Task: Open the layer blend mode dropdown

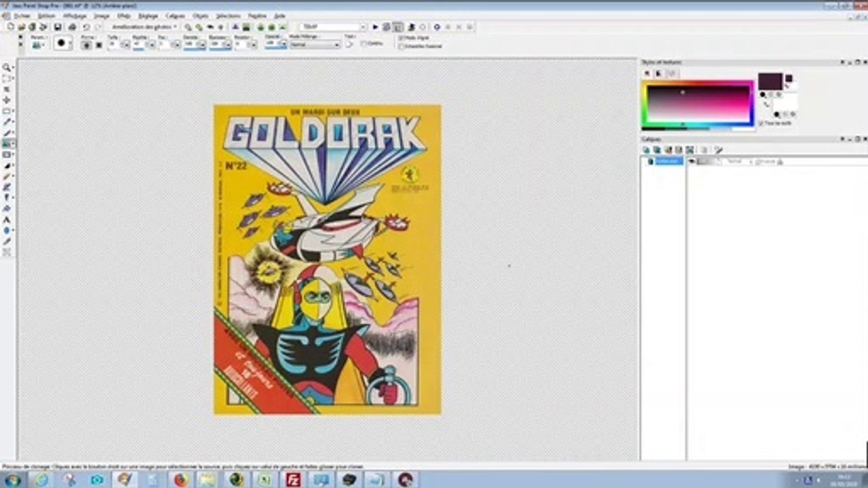Action: (738, 161)
